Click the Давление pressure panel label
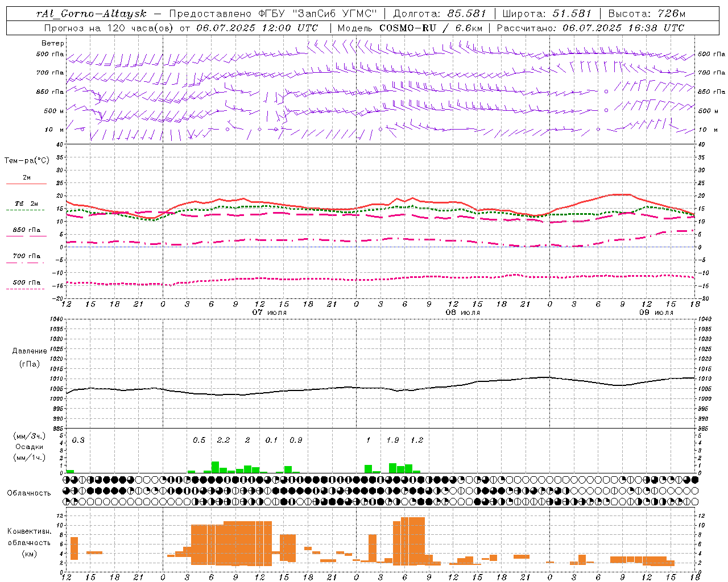 [x=30, y=351]
